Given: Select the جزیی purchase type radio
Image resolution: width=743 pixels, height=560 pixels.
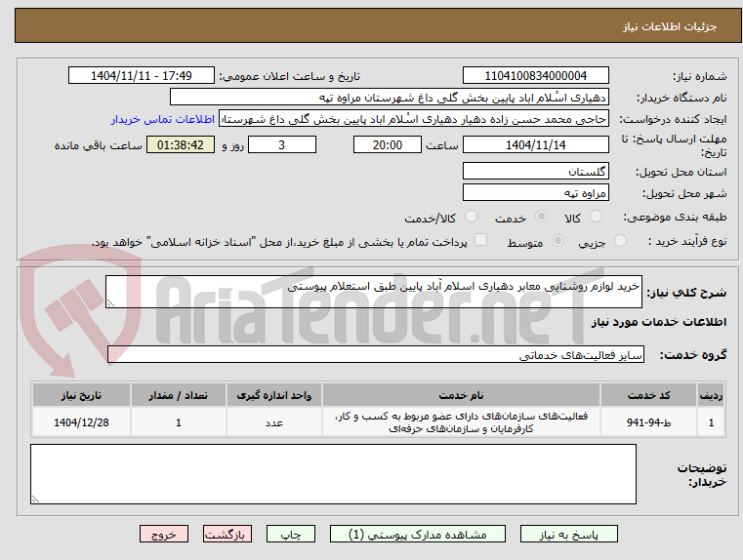Looking at the screenshot, I should pyautogui.click(x=620, y=241).
